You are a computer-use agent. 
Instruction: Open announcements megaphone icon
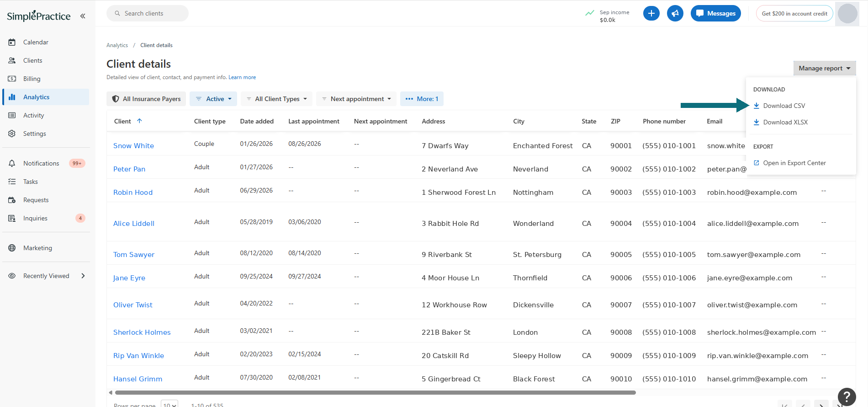tap(675, 13)
